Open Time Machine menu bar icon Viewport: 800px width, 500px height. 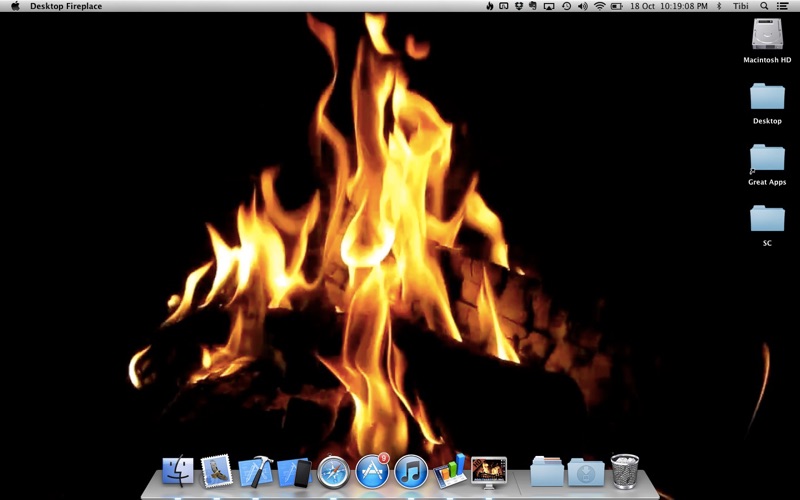[566, 6]
